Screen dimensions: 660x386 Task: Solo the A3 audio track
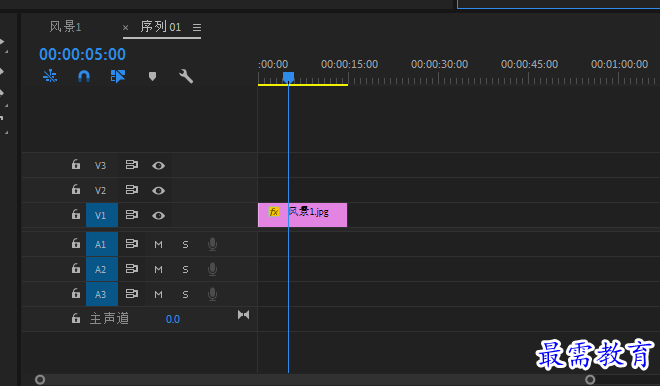[185, 294]
